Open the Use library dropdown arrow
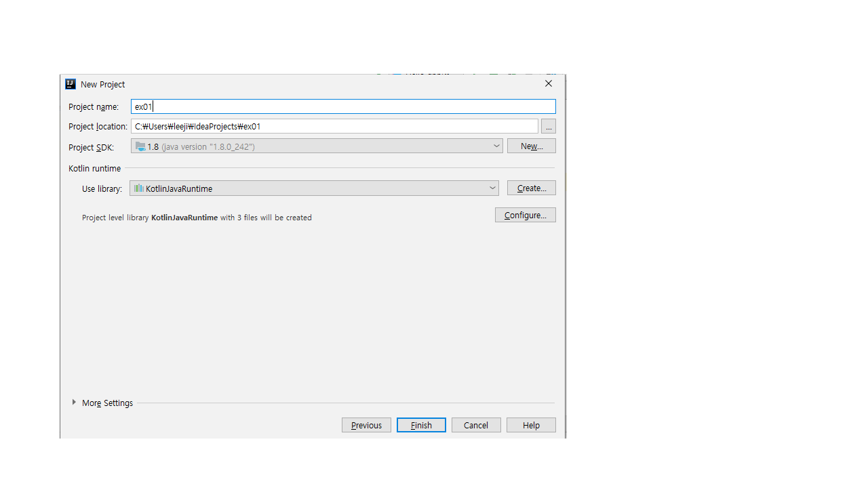The width and height of the screenshot is (868, 488). pyautogui.click(x=492, y=188)
